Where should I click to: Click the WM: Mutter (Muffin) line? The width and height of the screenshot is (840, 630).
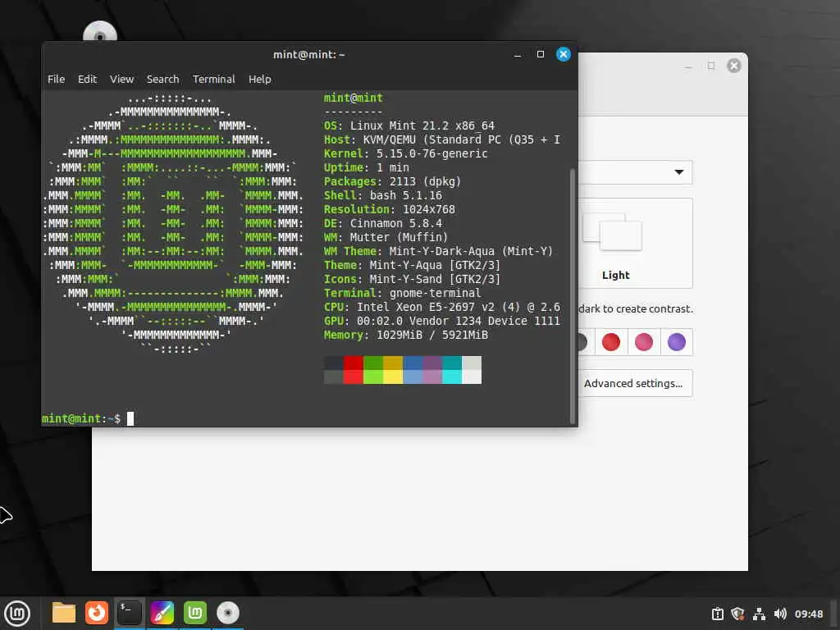tap(386, 237)
